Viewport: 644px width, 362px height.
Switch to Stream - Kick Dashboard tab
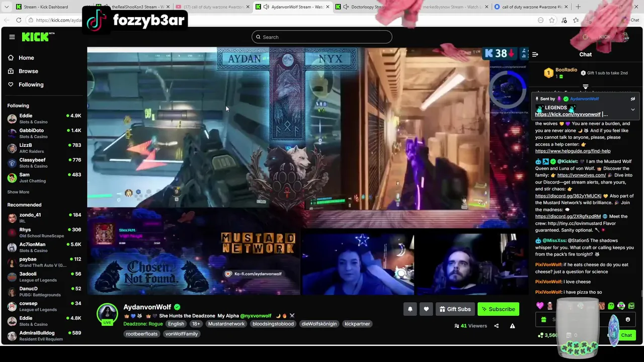(x=46, y=7)
